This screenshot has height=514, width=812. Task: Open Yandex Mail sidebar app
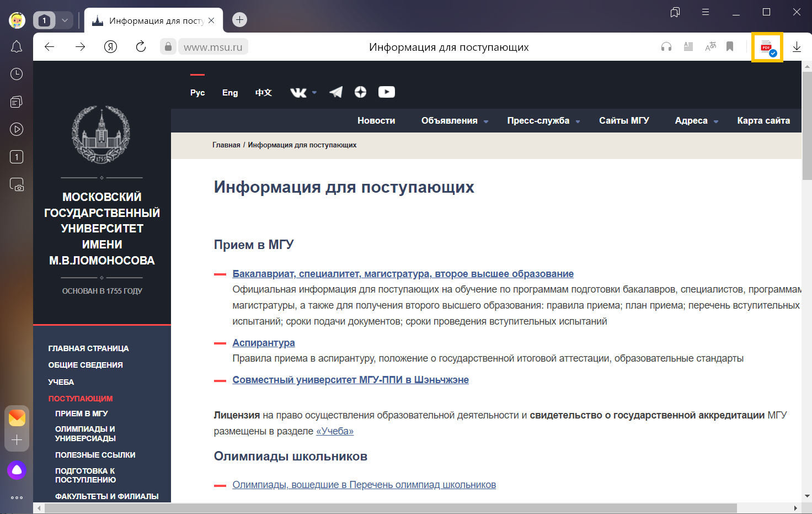pos(17,418)
